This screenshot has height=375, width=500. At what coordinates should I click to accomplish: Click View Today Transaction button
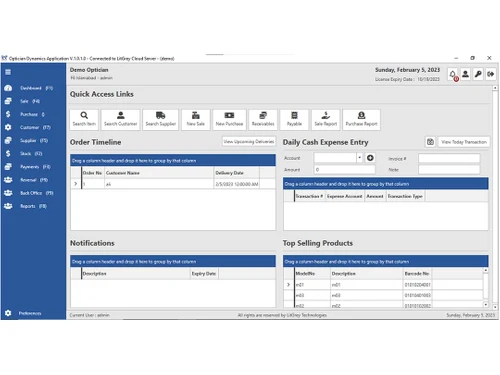coord(464,142)
